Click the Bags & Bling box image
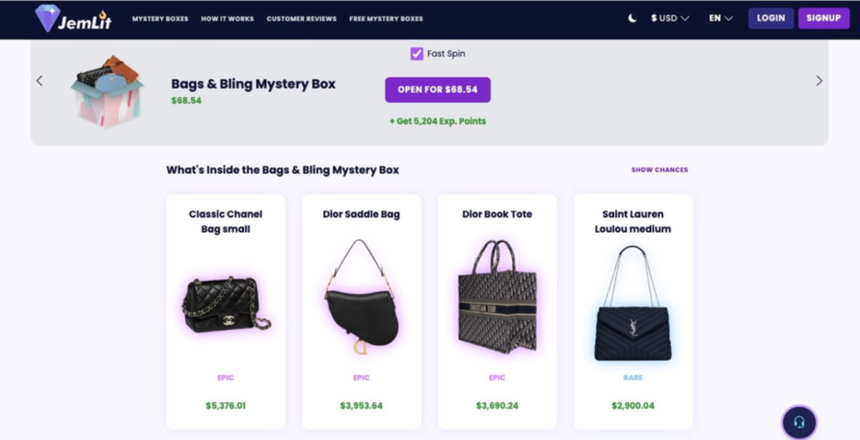The width and height of the screenshot is (860, 440). click(107, 91)
